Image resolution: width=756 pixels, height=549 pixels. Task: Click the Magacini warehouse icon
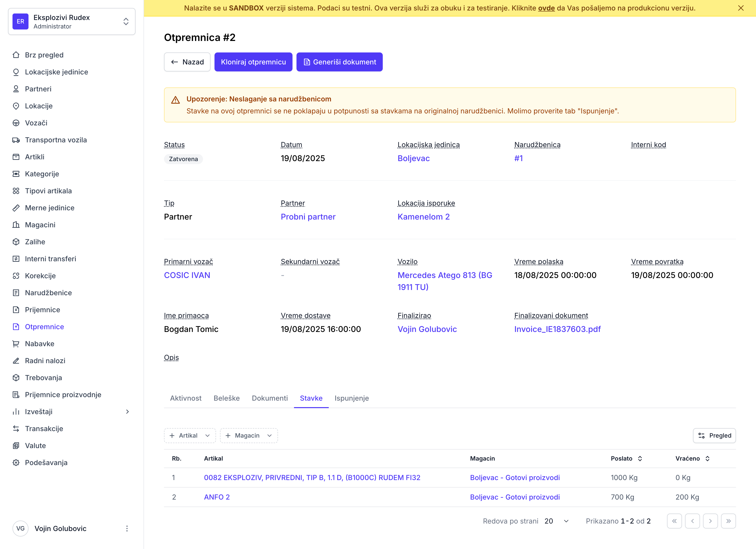pyautogui.click(x=16, y=225)
